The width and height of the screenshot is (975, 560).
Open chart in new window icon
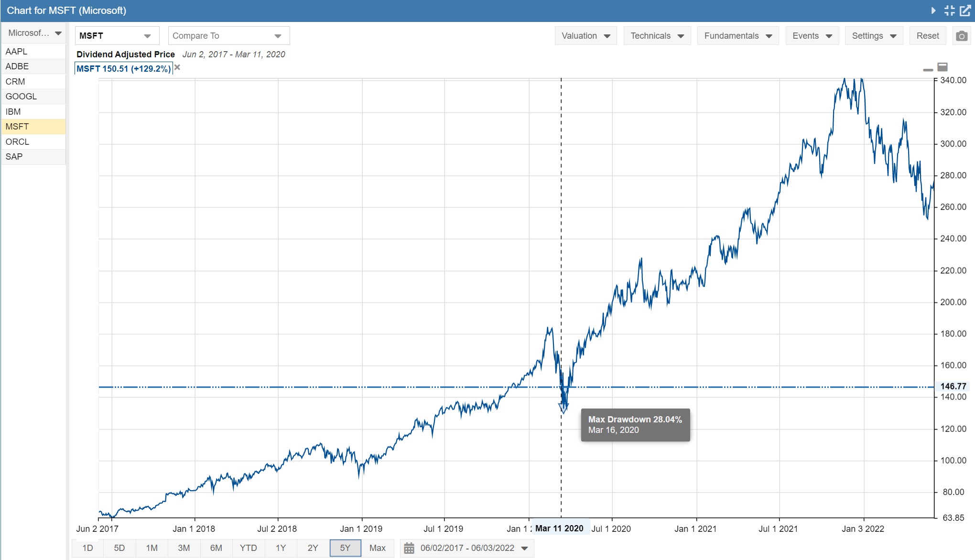tap(965, 11)
